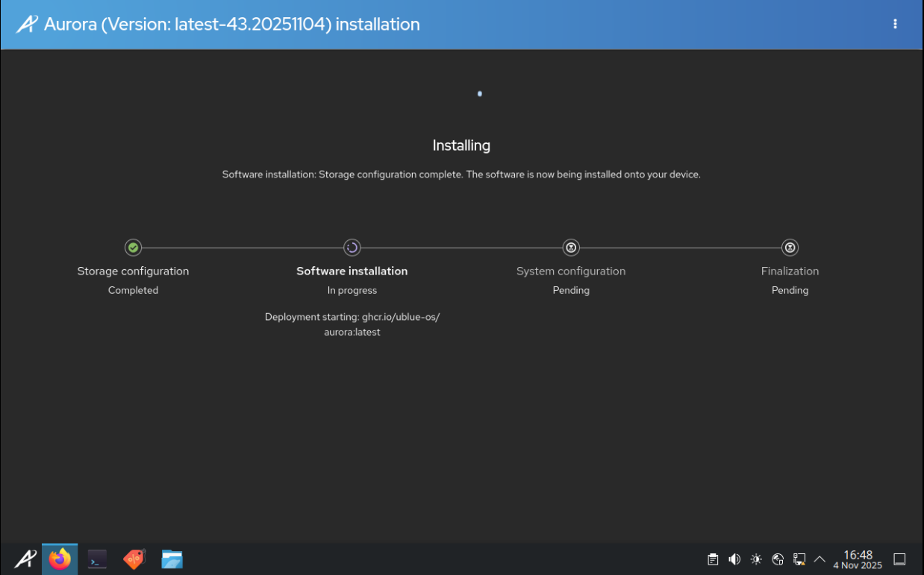The height and width of the screenshot is (575, 924).
Task: Click the Finalization pending step icon
Action: tap(790, 248)
